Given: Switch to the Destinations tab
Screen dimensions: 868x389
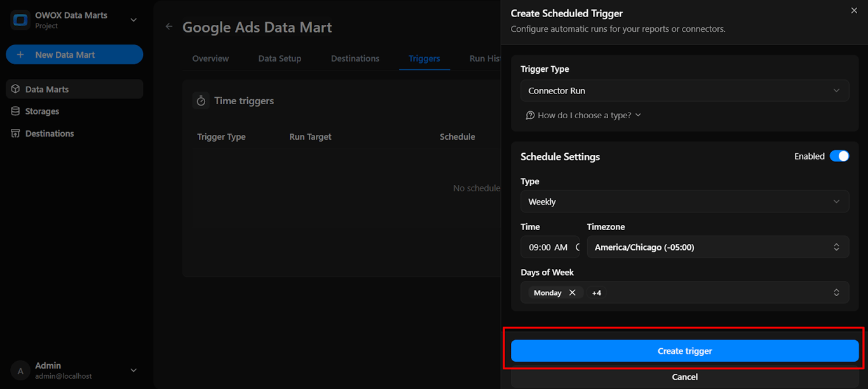Looking at the screenshot, I should coord(355,58).
